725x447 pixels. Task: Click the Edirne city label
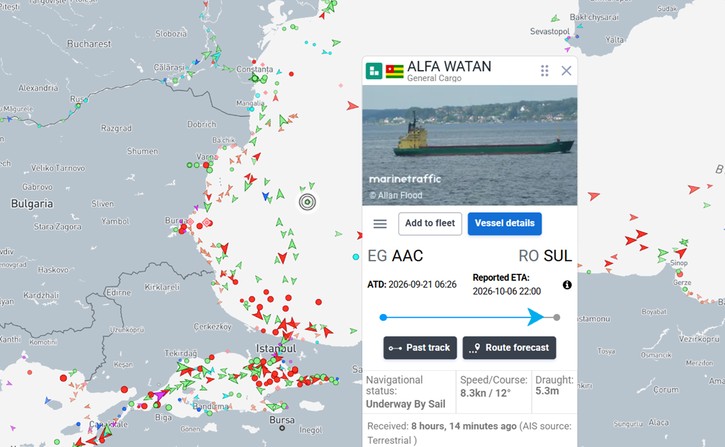coord(118,292)
